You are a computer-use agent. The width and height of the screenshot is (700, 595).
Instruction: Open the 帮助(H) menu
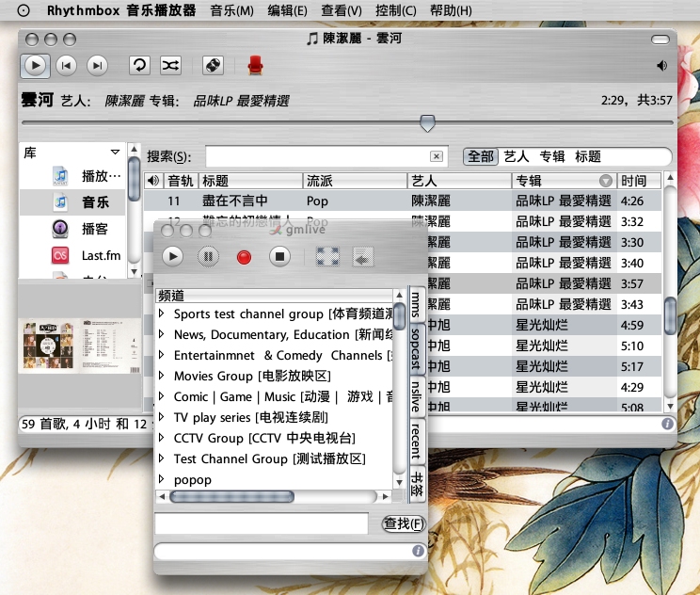451,10
